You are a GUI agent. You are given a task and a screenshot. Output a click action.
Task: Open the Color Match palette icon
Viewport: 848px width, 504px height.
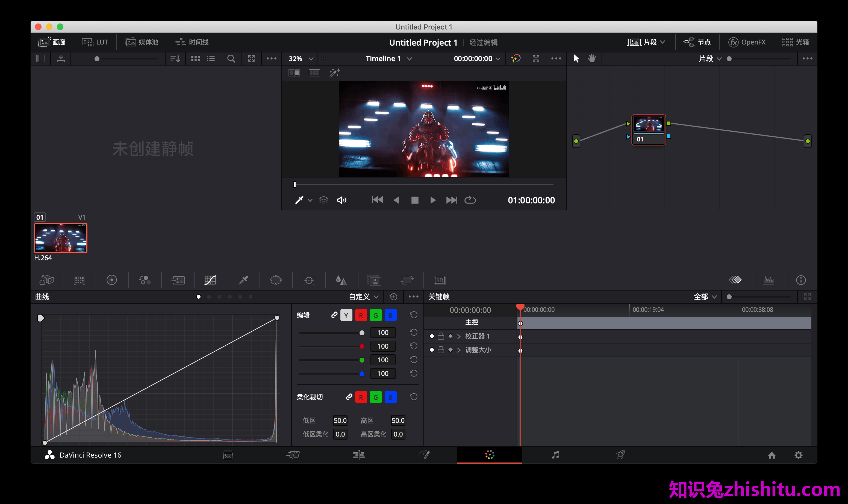pos(79,280)
